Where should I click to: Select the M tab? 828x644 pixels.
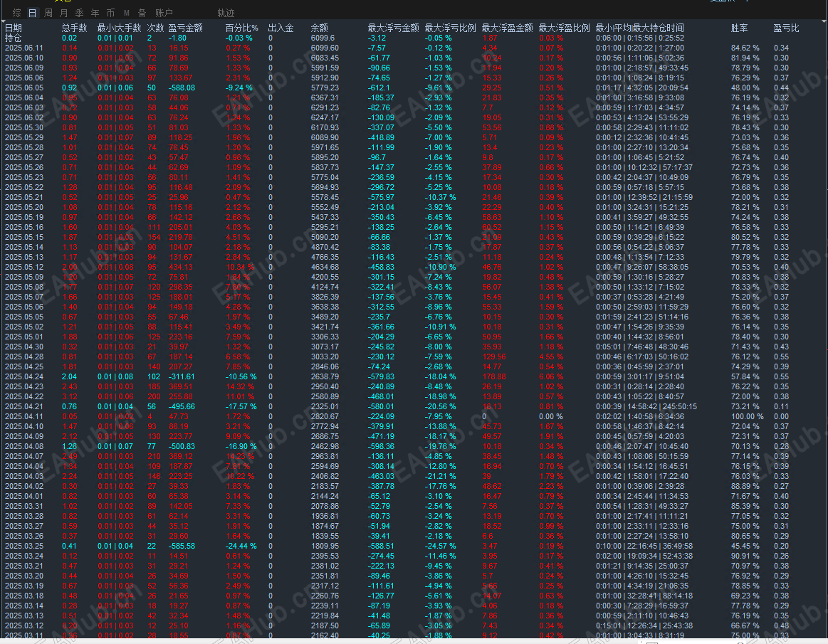(x=127, y=13)
